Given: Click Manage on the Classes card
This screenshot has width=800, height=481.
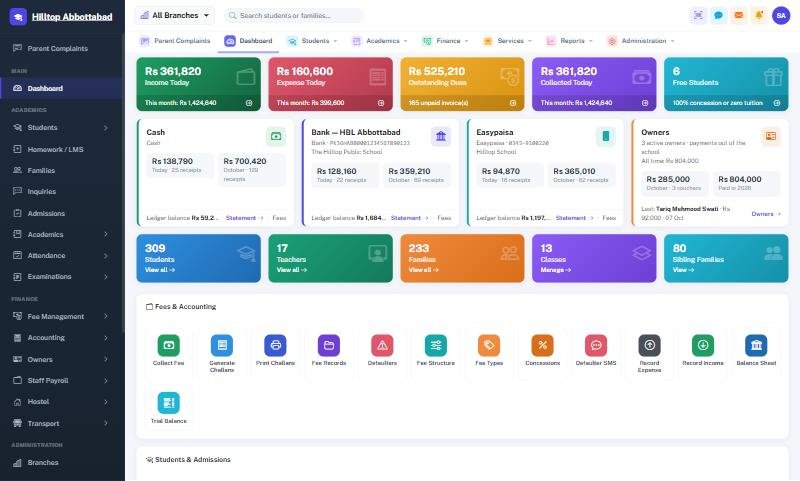Looking at the screenshot, I should coord(556,270).
